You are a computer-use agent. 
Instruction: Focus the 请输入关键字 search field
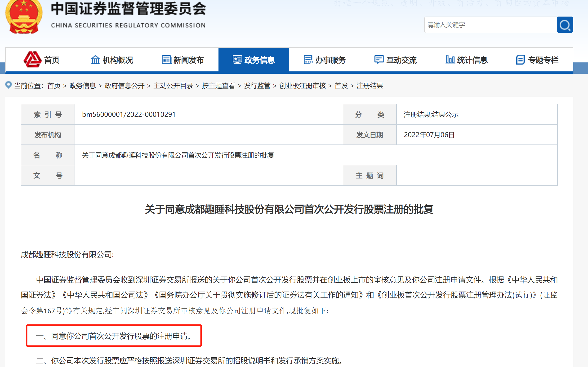point(490,25)
